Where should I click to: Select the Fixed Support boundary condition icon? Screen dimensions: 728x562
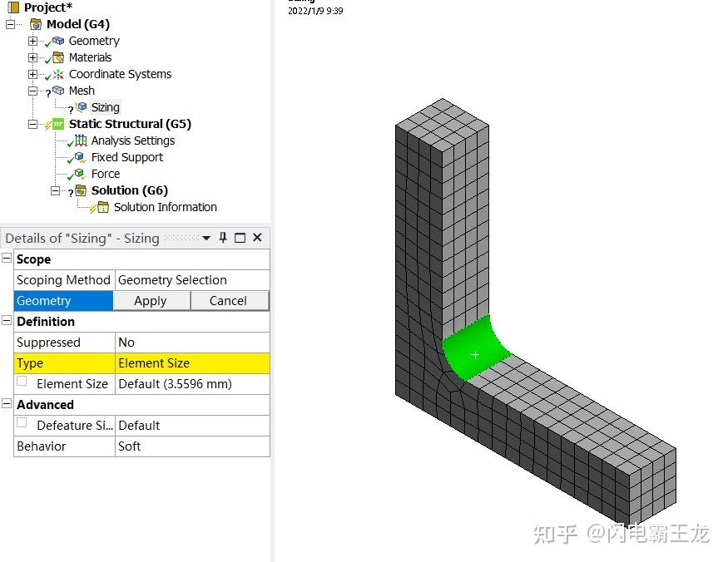point(82,156)
